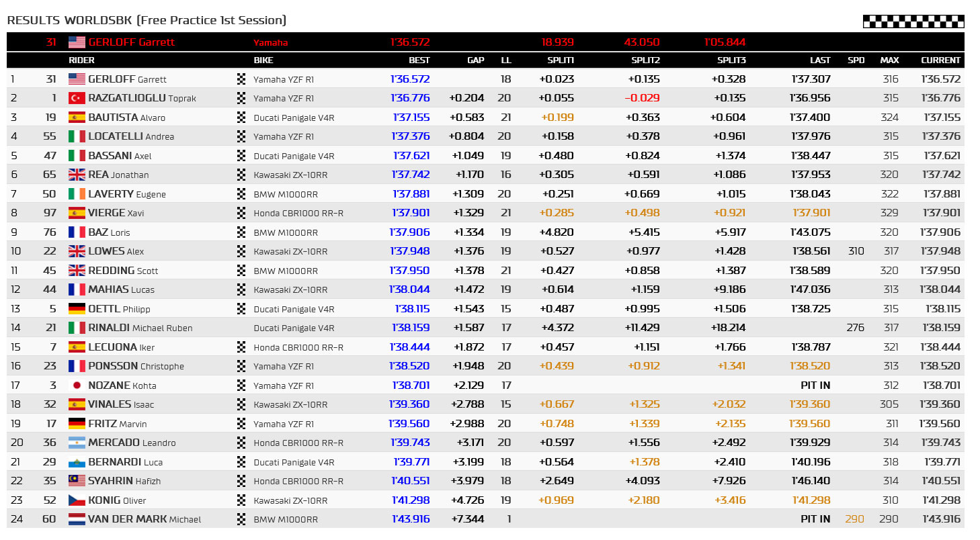
Task: Select the LAST column header
Action: pos(820,60)
